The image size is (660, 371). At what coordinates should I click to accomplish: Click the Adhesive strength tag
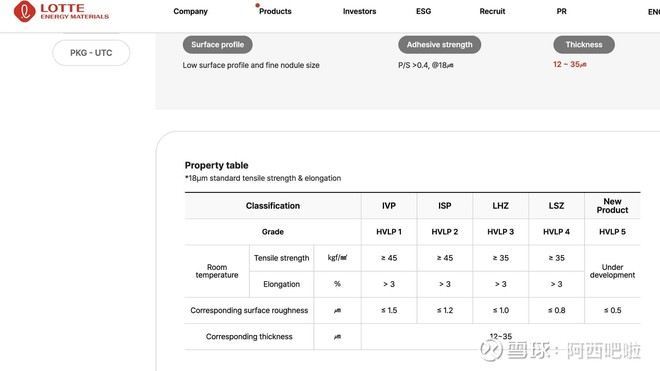click(439, 45)
